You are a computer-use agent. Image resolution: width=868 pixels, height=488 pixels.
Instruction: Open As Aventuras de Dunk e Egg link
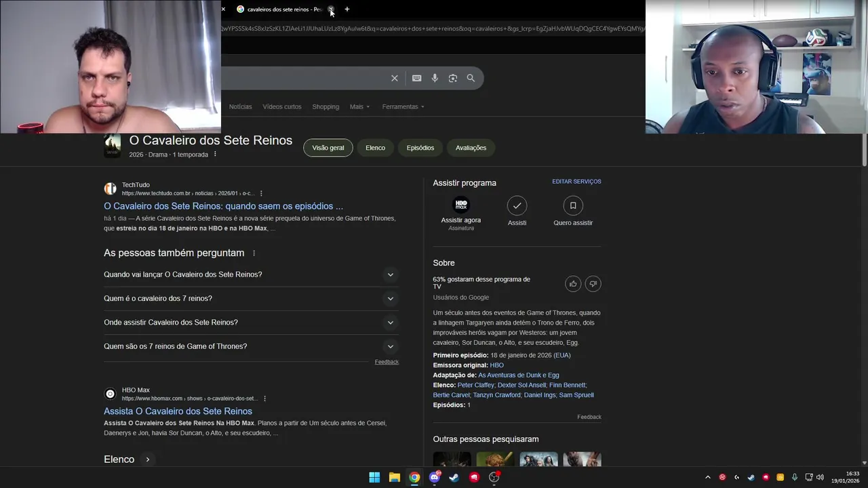point(519,375)
